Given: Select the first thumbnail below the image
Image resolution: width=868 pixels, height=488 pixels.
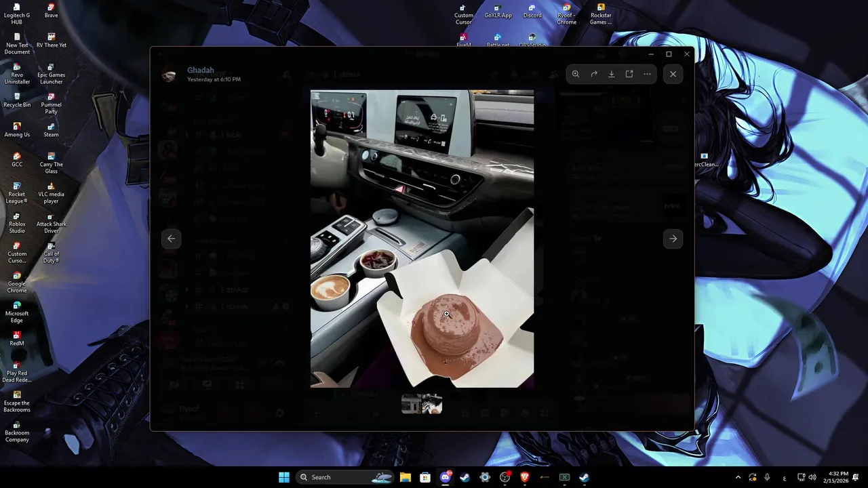Looking at the screenshot, I should (411, 405).
